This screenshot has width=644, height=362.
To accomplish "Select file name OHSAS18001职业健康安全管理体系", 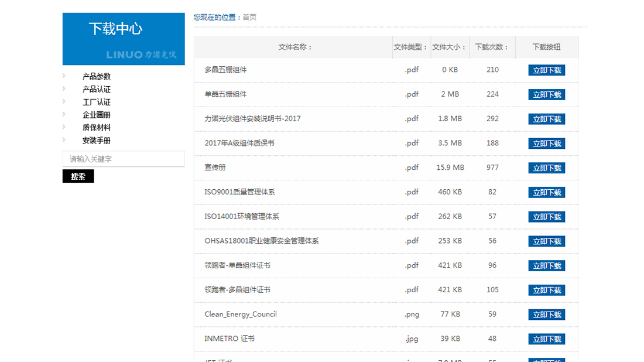I will click(262, 241).
